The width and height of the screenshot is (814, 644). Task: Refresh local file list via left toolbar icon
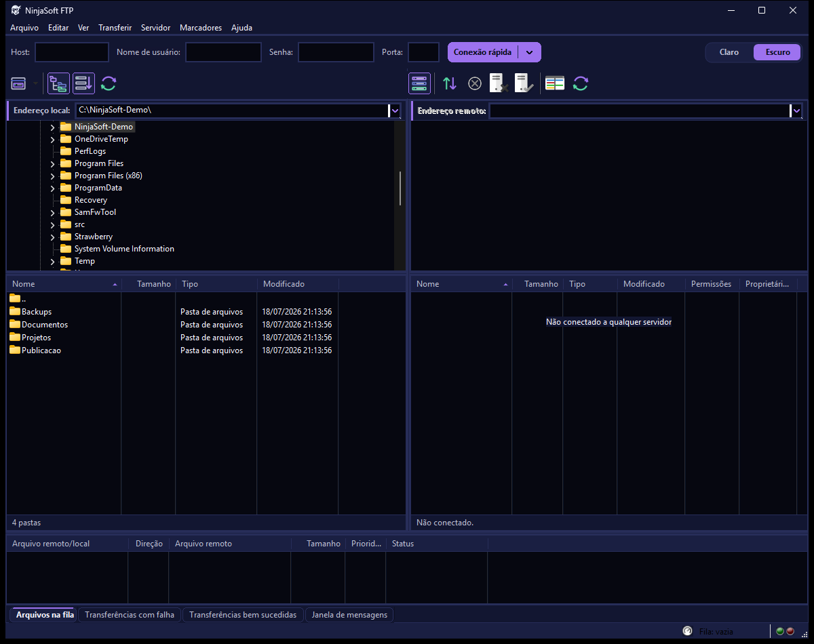[109, 83]
